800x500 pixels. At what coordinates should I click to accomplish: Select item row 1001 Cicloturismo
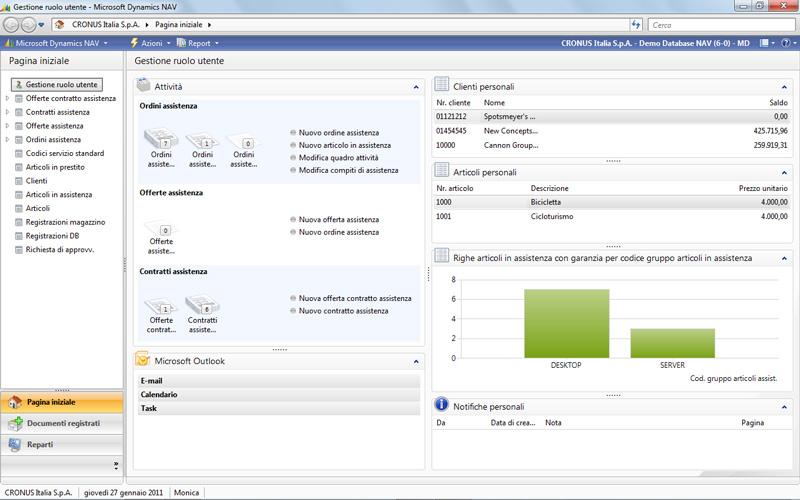tap(612, 216)
